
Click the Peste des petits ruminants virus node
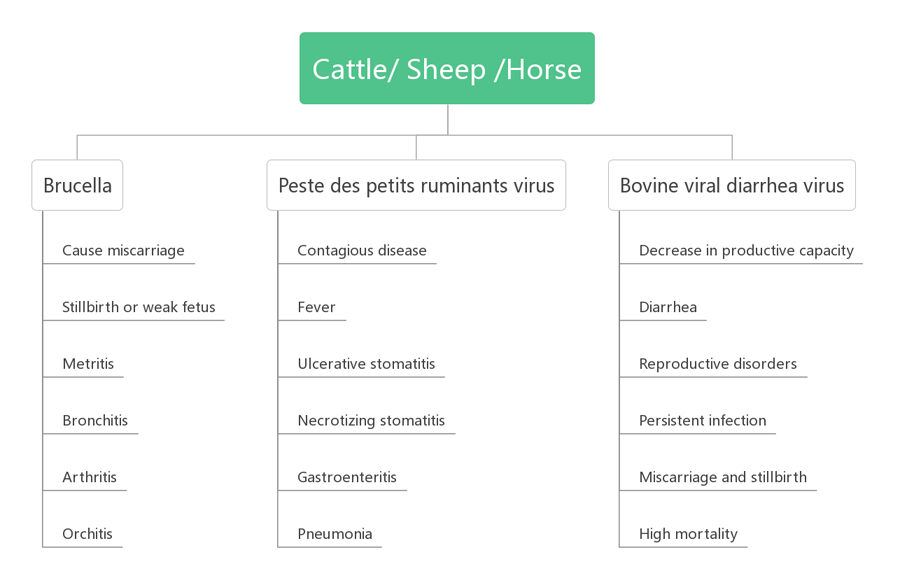(416, 185)
